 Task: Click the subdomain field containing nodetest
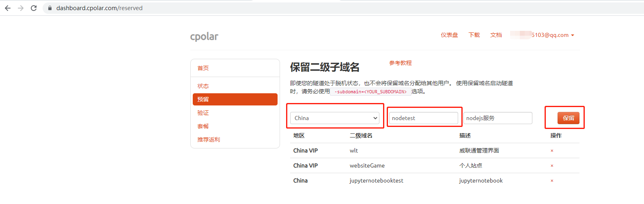click(x=424, y=118)
